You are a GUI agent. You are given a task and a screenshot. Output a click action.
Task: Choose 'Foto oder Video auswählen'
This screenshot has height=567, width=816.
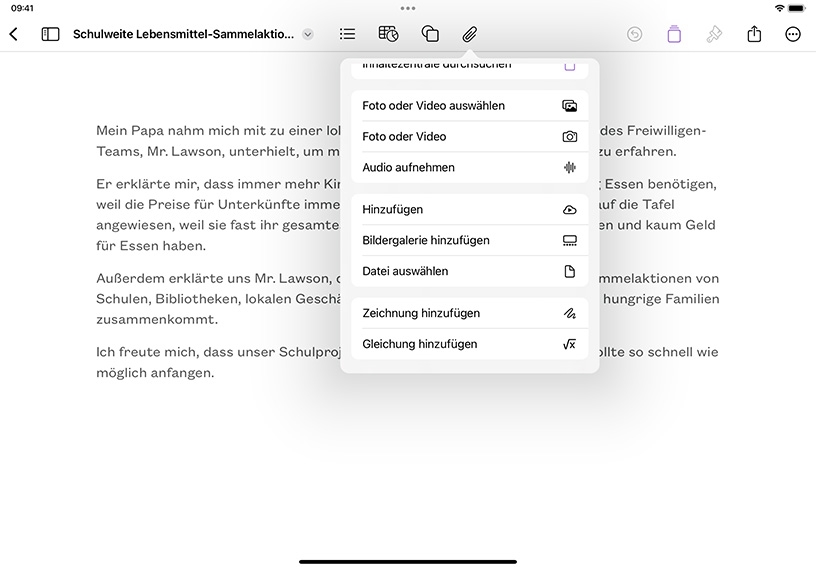pyautogui.click(x=469, y=106)
